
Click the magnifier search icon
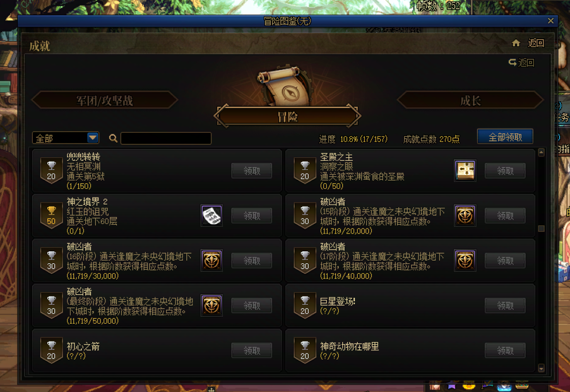click(113, 138)
